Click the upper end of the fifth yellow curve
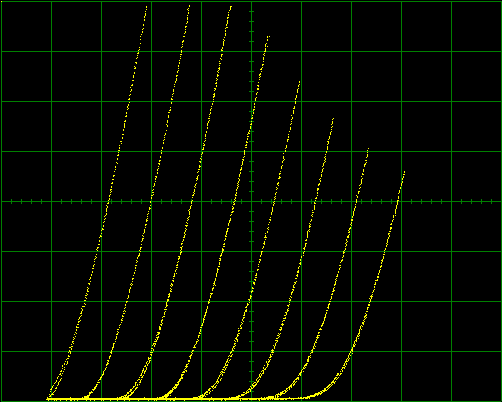502x402 pixels. point(300,82)
